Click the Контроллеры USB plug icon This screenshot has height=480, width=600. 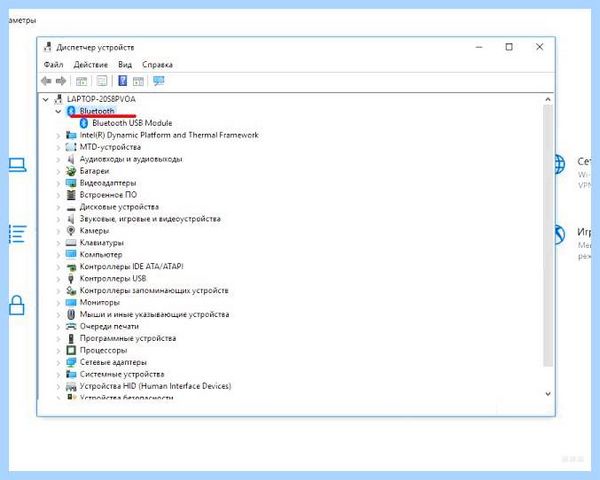[x=71, y=279]
